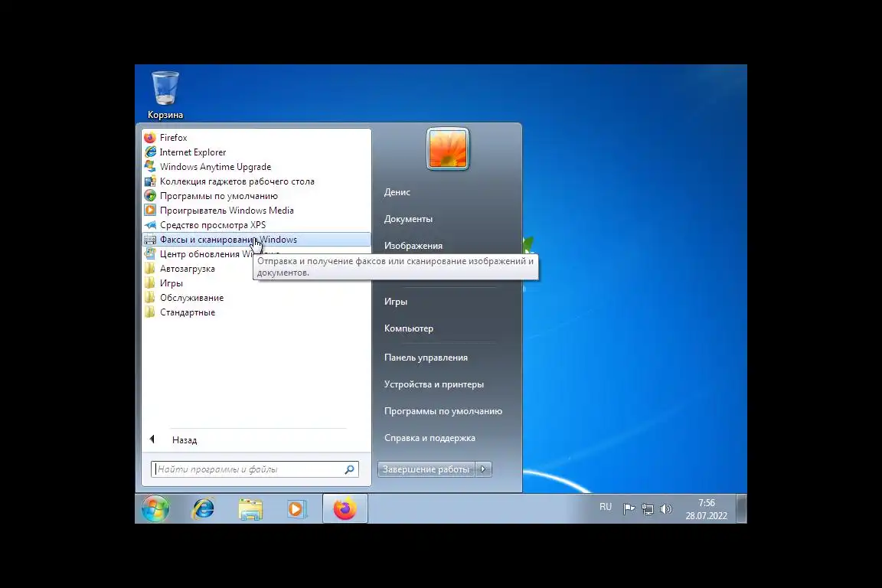Click the volume speaker tray icon

(666, 509)
